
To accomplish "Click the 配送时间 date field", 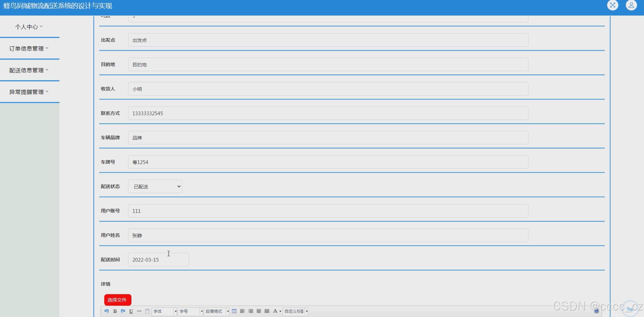I will pyautogui.click(x=158, y=260).
